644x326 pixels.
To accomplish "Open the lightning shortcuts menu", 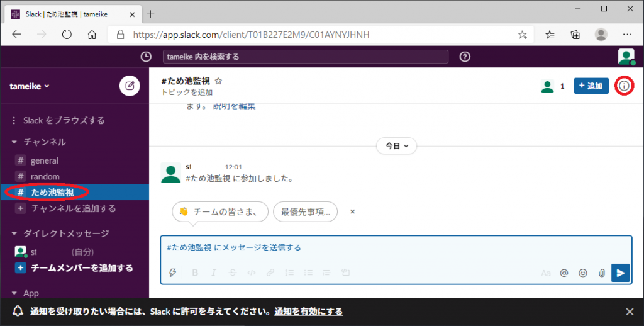I will pos(172,273).
